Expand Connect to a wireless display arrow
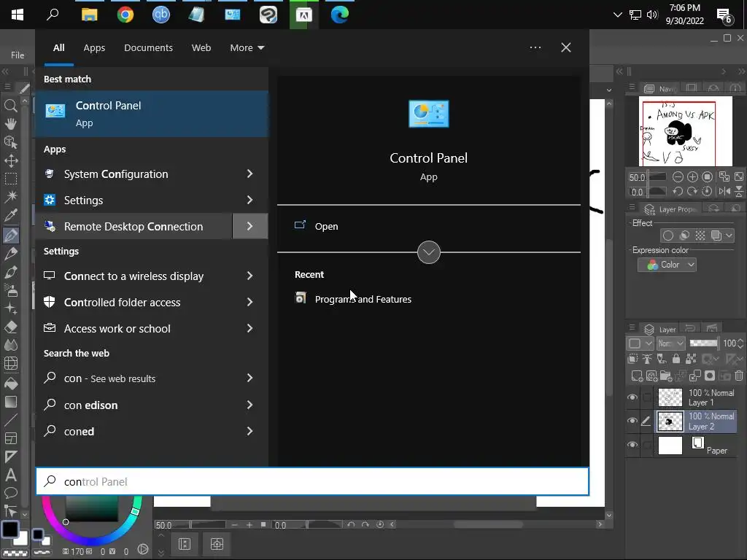 [x=250, y=276]
